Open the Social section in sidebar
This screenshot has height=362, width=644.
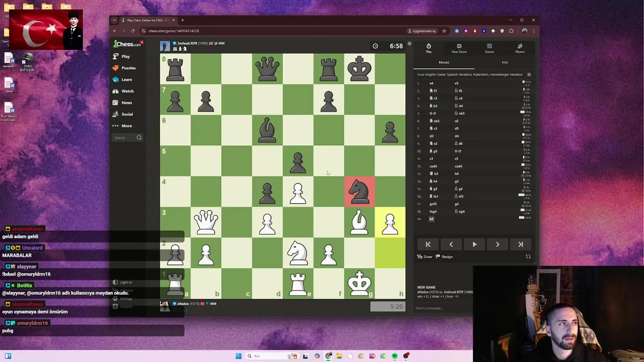pos(123,114)
